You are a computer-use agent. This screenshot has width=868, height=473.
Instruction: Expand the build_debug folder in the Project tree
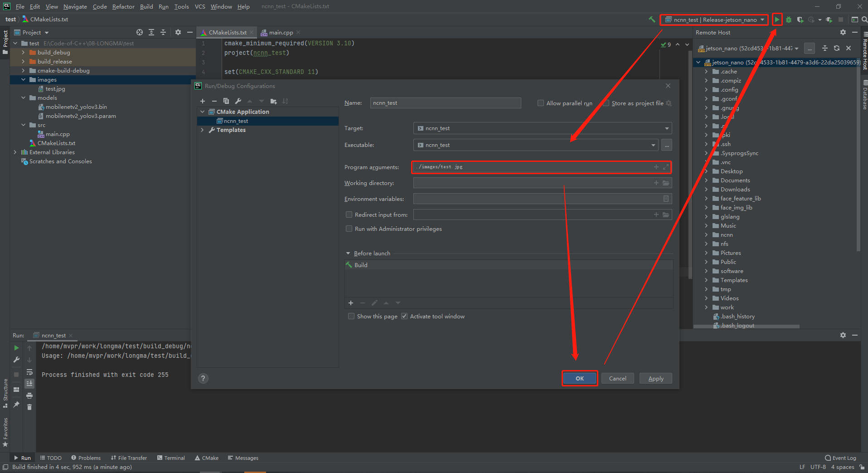23,53
